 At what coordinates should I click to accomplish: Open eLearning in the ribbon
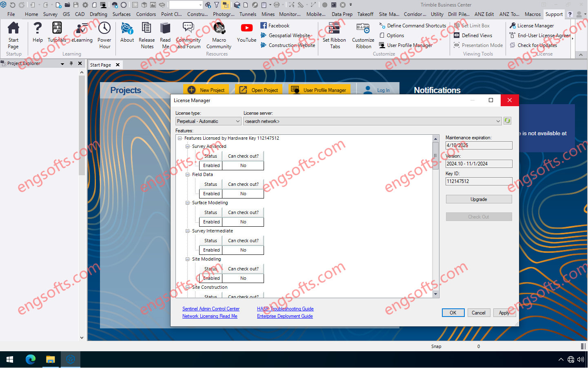(x=82, y=32)
